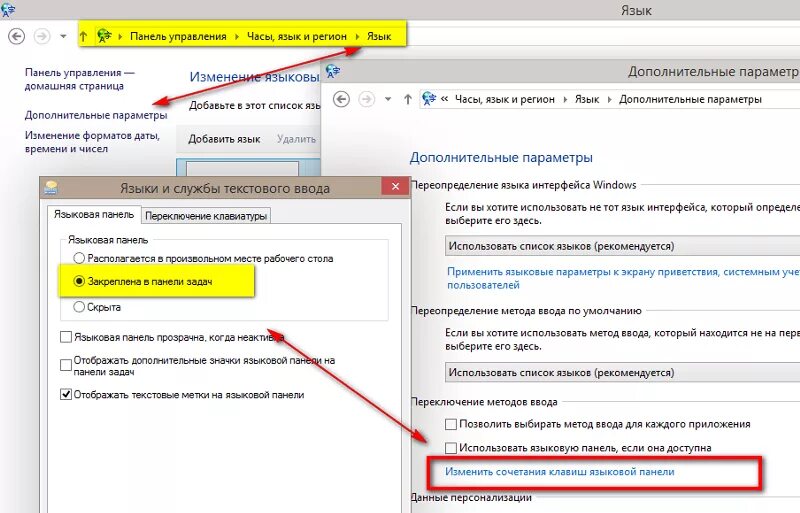Select 'Скрыта' radio button
800x513 pixels.
tap(79, 307)
